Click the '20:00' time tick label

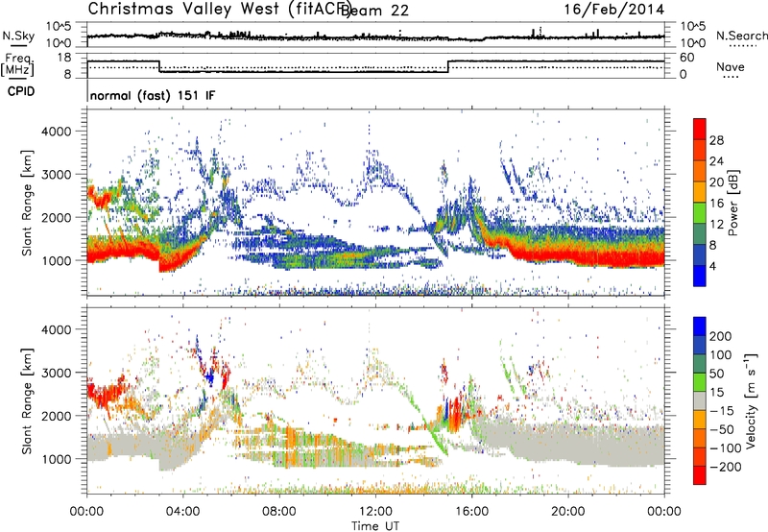tap(567, 512)
